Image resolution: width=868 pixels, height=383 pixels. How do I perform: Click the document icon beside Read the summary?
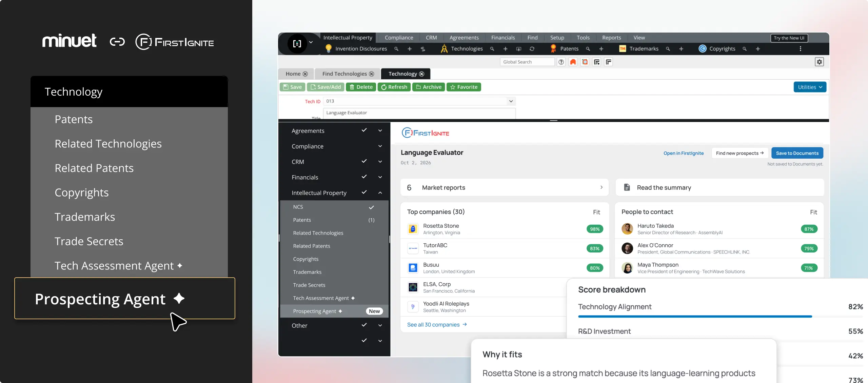pyautogui.click(x=627, y=187)
